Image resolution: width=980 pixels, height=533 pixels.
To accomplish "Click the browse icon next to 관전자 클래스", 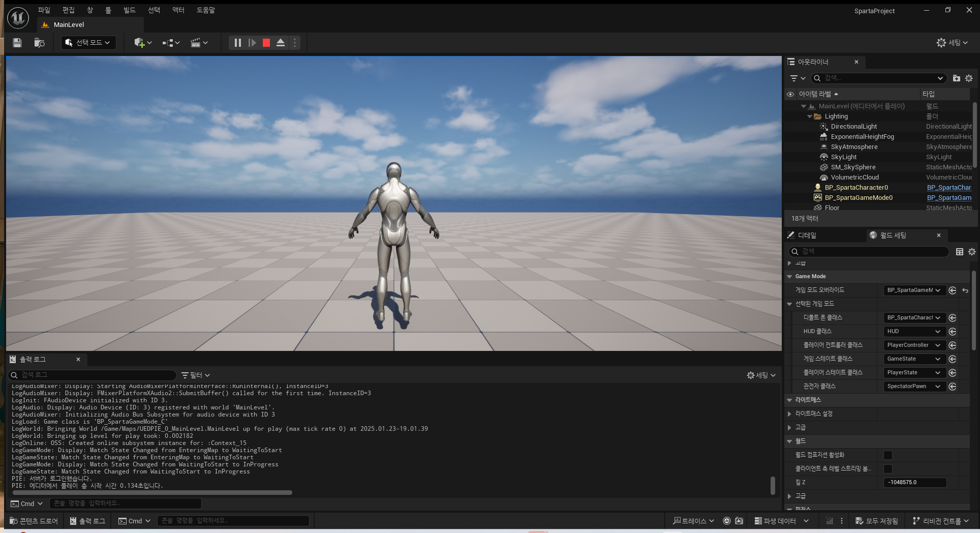I will tap(953, 387).
